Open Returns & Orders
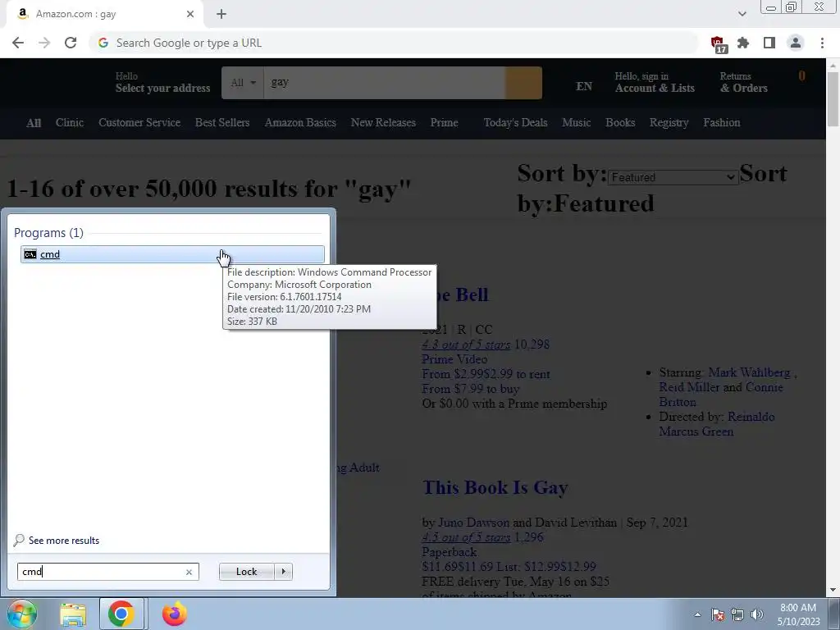The height and width of the screenshot is (630, 840). [x=743, y=83]
